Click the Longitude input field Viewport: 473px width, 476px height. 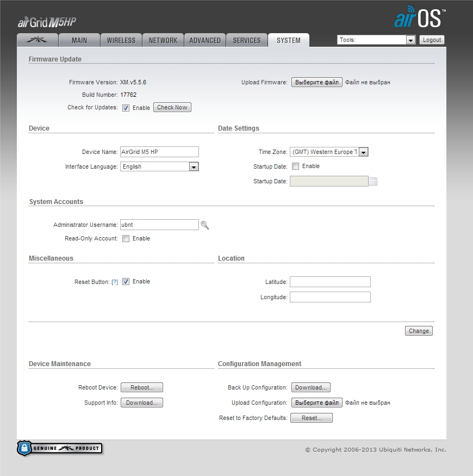[x=330, y=297]
